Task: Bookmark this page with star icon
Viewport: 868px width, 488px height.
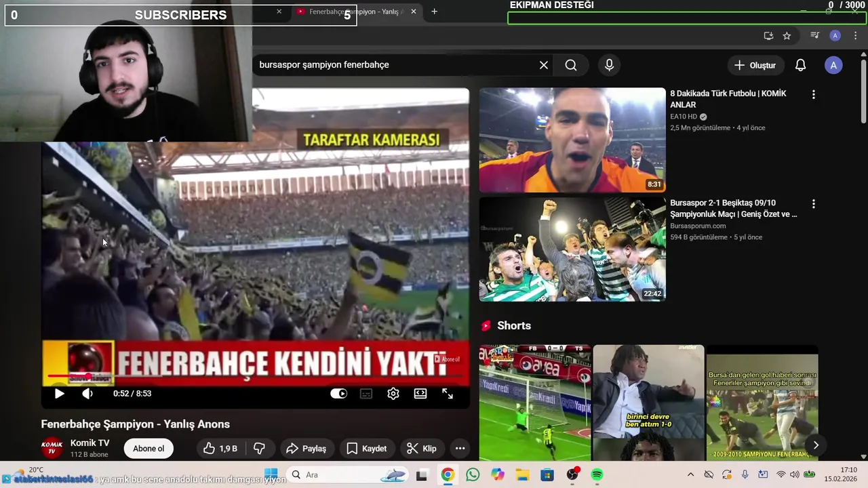Action: [x=787, y=36]
